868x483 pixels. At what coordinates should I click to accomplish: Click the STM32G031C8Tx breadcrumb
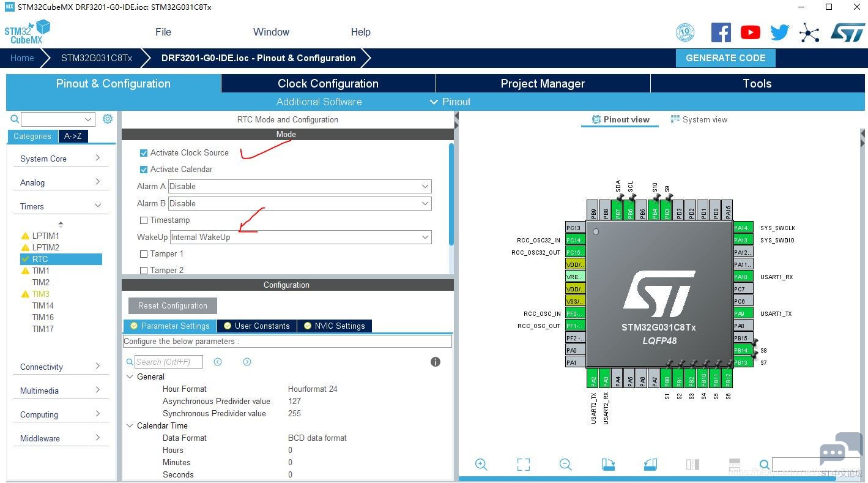tap(97, 58)
